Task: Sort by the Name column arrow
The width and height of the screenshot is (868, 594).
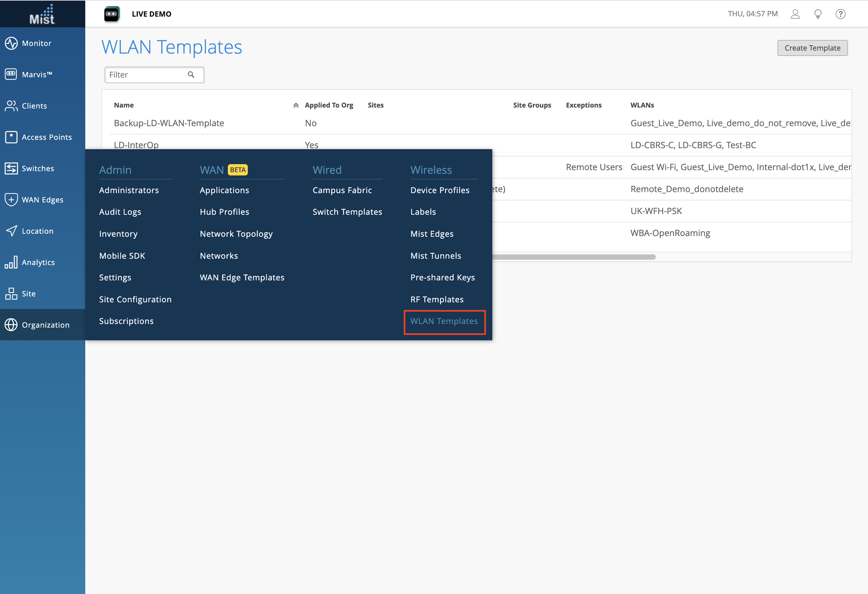Action: (296, 105)
